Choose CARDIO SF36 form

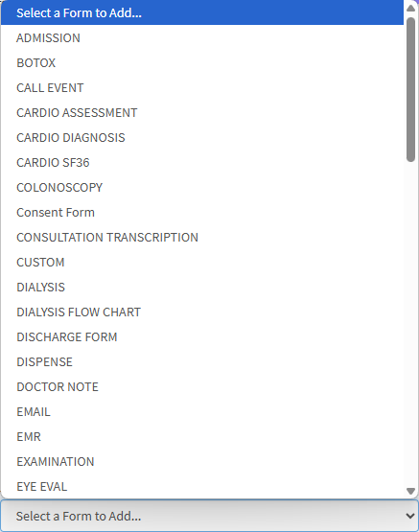[x=202, y=163]
